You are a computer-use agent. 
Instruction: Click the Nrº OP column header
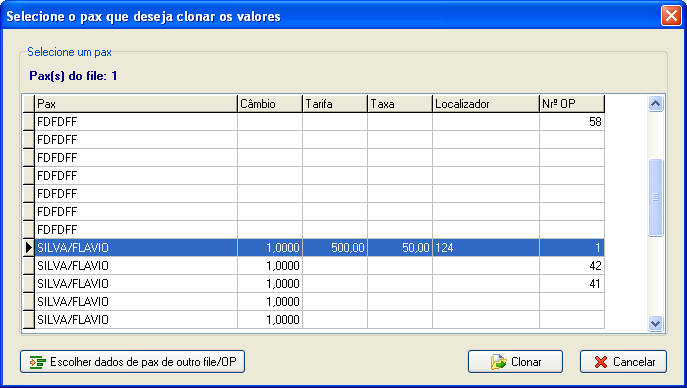572,104
